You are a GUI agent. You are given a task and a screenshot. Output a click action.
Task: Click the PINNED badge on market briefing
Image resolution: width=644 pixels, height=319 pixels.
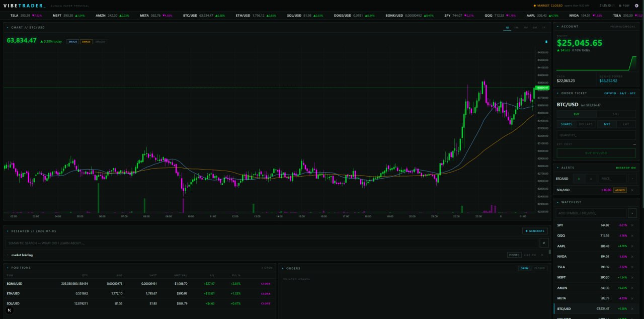(x=514, y=255)
